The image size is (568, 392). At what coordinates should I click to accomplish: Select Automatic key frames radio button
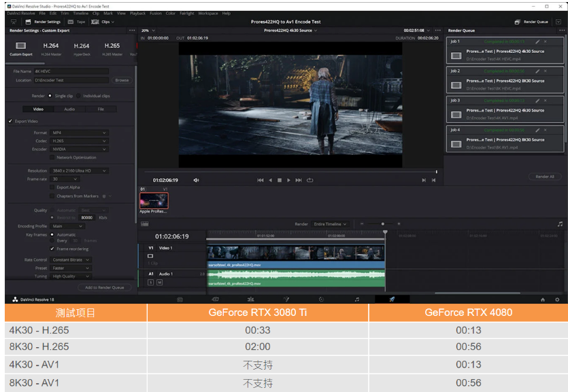tap(52, 234)
